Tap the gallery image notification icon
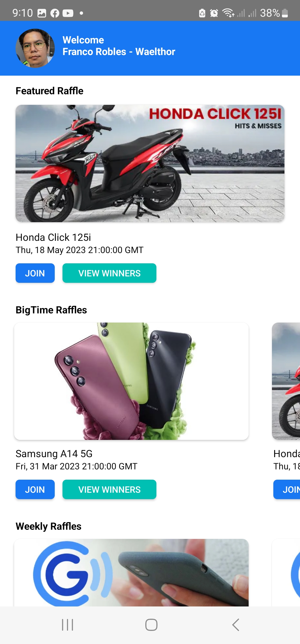 pyautogui.click(x=42, y=13)
